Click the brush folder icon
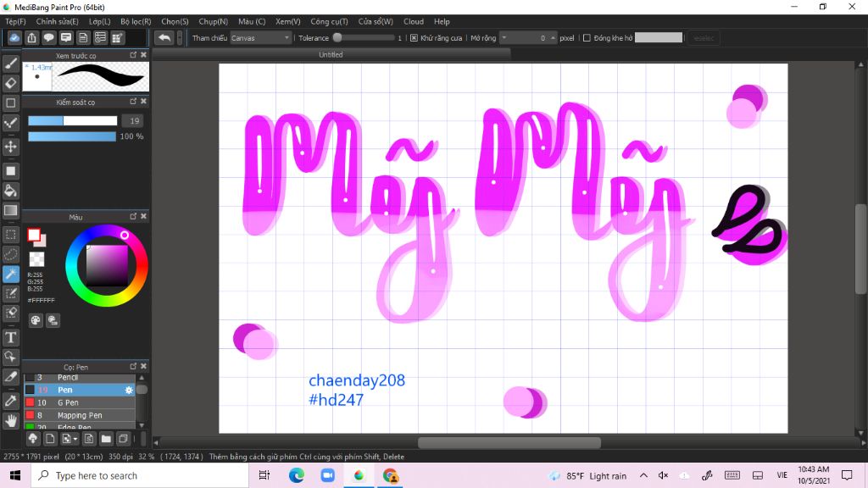This screenshot has width=868, height=488. 106,439
